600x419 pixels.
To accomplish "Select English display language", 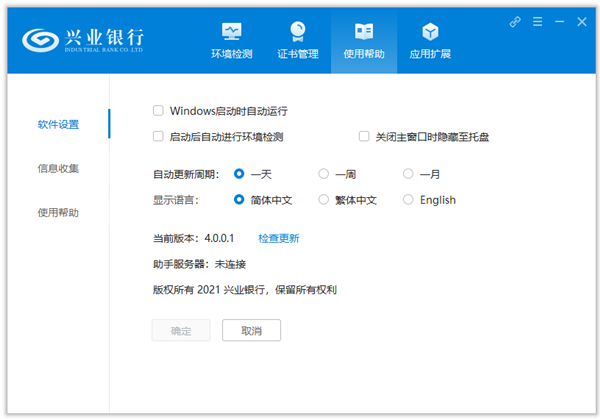I will (x=408, y=200).
